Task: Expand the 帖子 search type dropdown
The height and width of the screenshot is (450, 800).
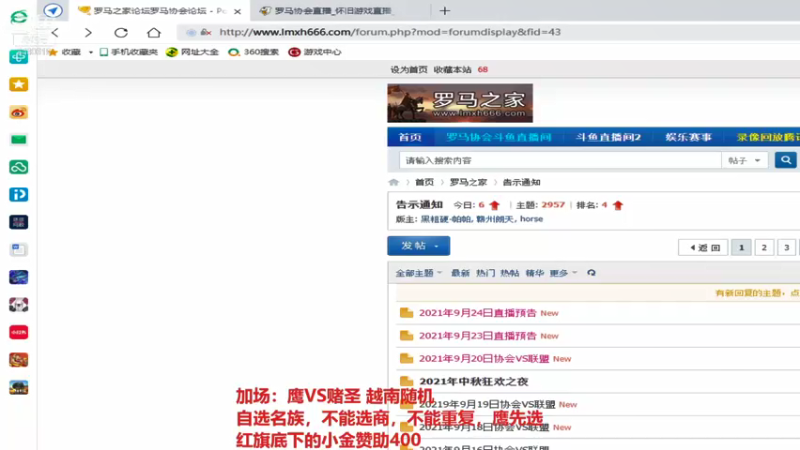Action: point(744,160)
